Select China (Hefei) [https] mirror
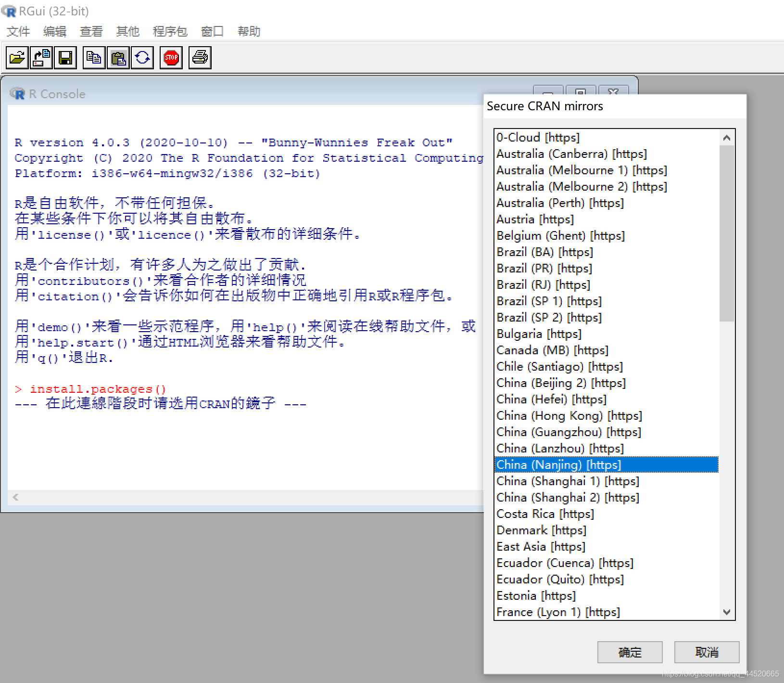The width and height of the screenshot is (784, 683). [x=606, y=399]
